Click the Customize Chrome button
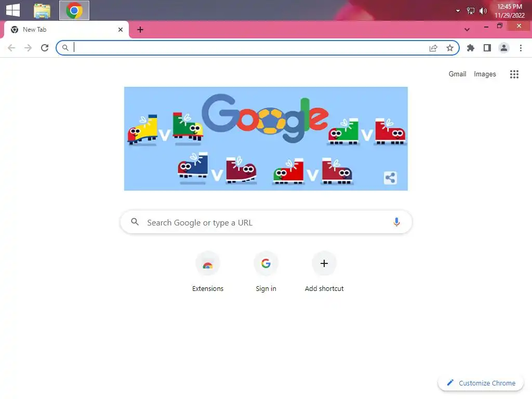 click(x=481, y=383)
